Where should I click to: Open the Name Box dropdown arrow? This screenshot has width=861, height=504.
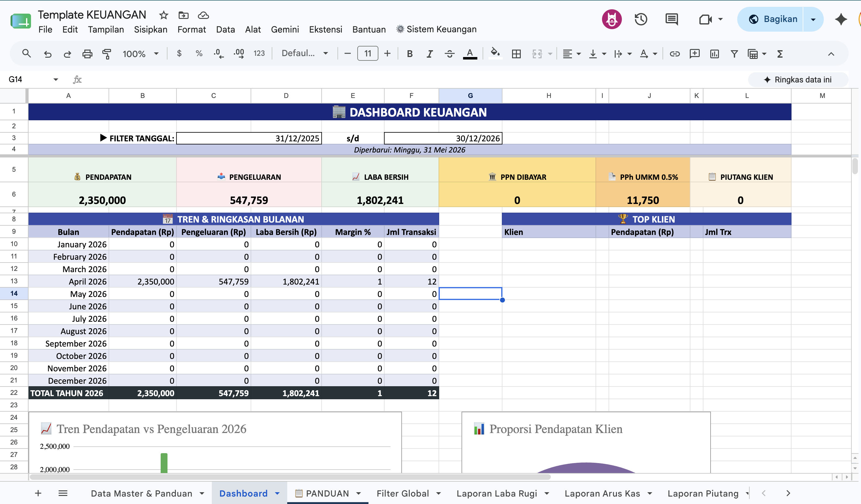pos(56,80)
